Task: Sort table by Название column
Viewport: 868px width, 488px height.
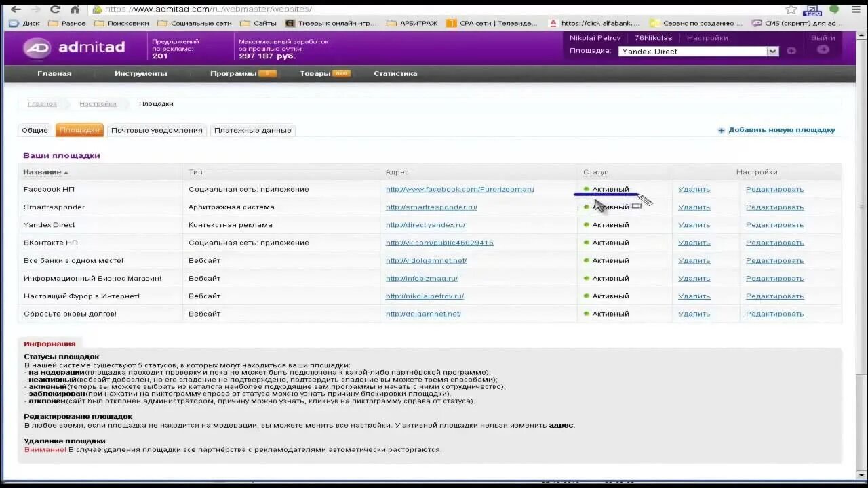Action: [45, 172]
